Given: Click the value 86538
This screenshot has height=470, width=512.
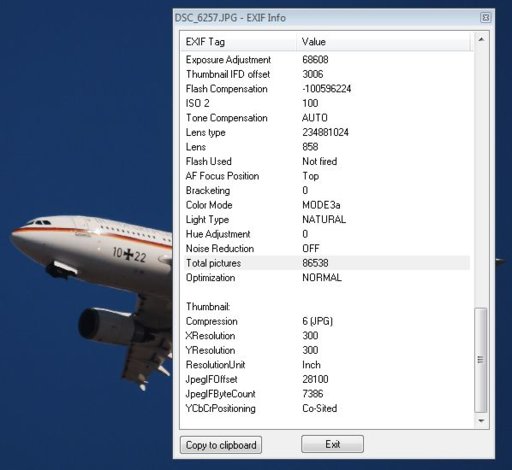Looking at the screenshot, I should pyautogui.click(x=315, y=263).
